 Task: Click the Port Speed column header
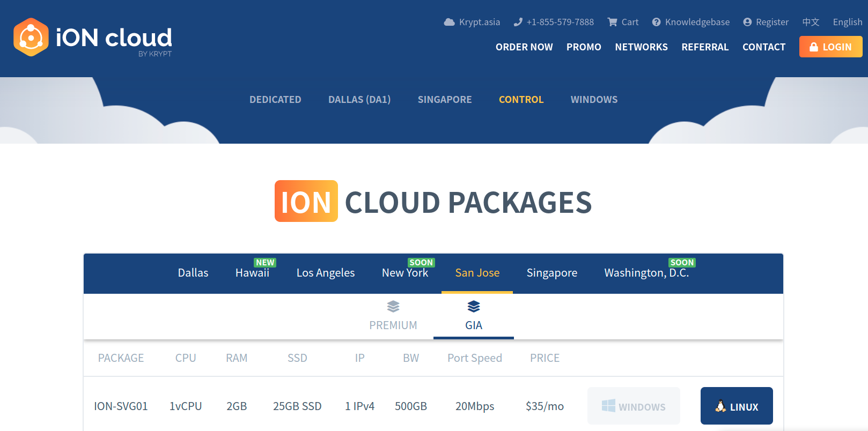pos(475,358)
